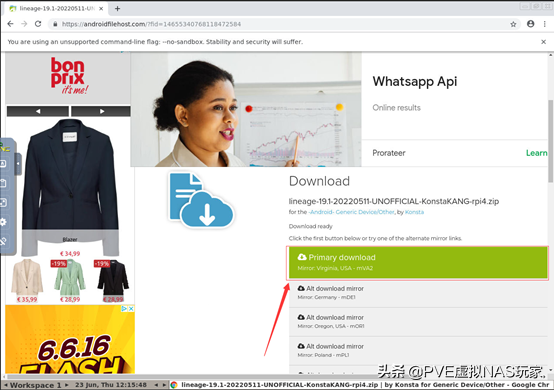Screen dimensions: 554x390
Task: Click the lineage-19.1 zip file name text
Action: point(394,201)
